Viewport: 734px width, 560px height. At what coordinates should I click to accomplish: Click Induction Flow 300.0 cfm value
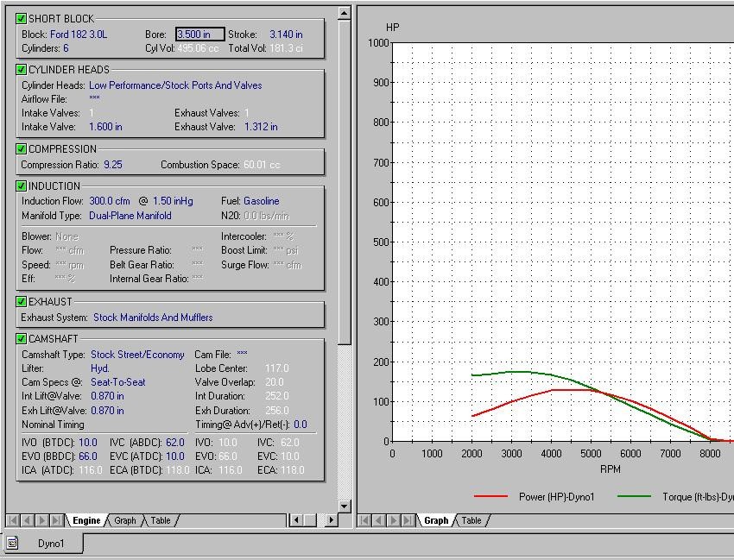click(110, 201)
